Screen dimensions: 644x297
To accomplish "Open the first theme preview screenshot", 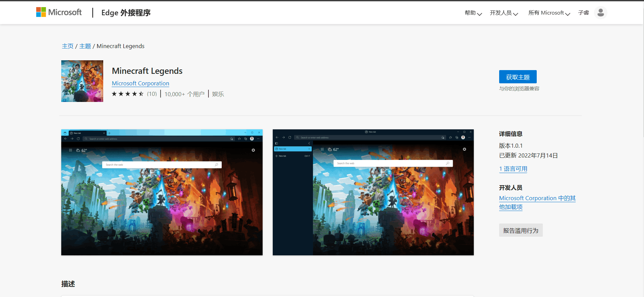I will coord(162,192).
